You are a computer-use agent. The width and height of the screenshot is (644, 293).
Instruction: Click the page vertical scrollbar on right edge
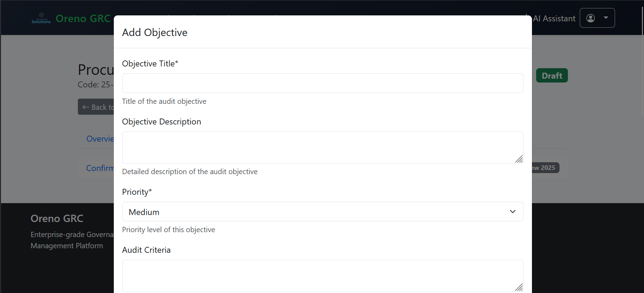tap(642, 17)
